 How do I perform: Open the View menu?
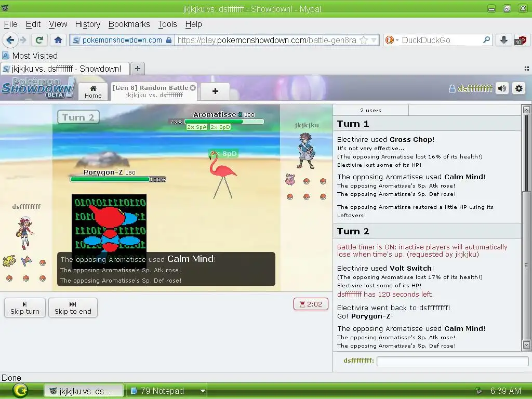[x=58, y=24]
